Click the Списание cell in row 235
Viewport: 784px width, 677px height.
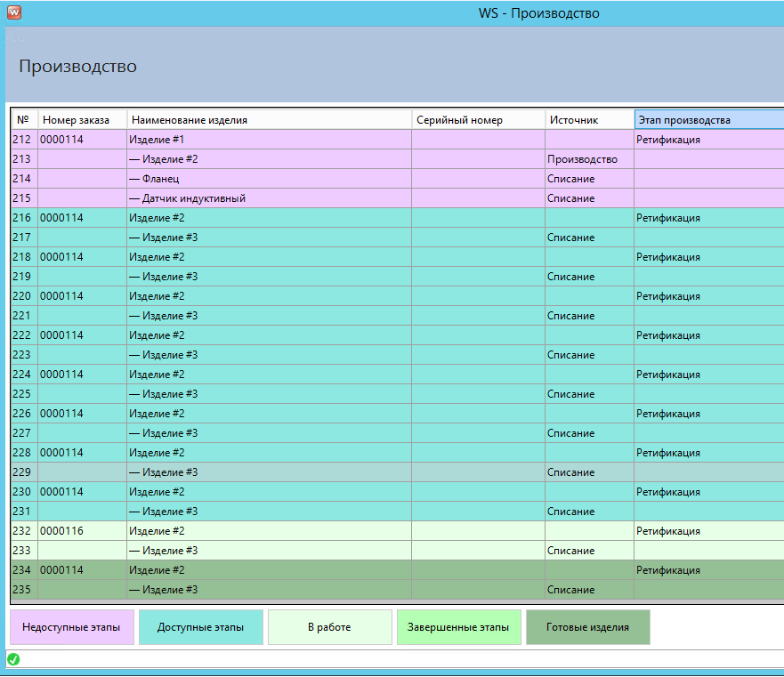(590, 590)
